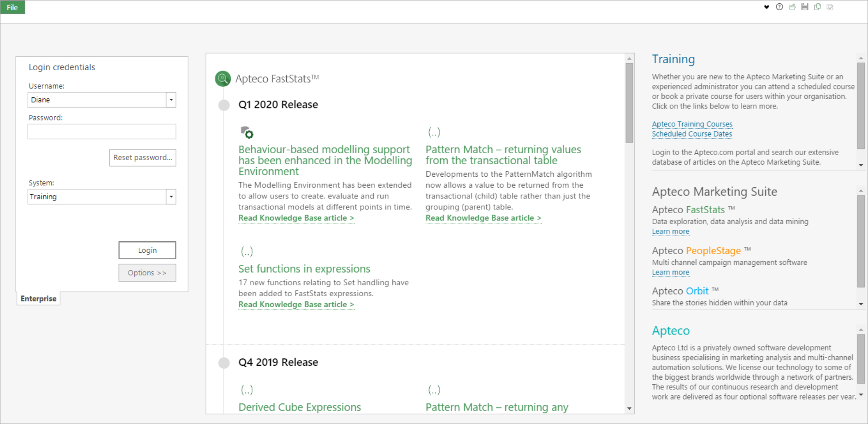Expand login Options

pyautogui.click(x=148, y=273)
